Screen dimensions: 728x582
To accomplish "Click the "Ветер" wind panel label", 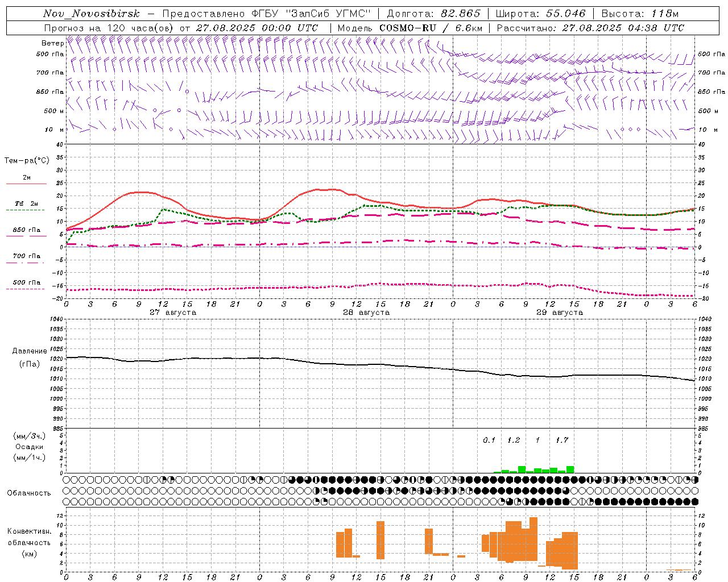I will [52, 43].
